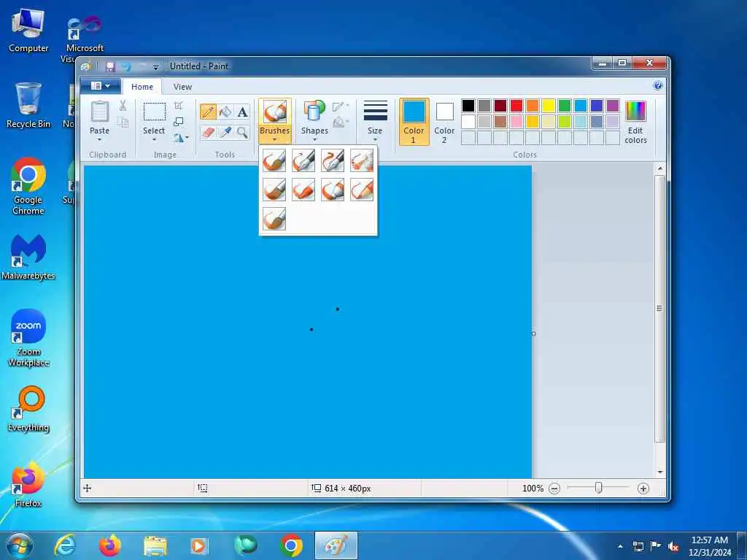Choose the Oil brush in gallery

pos(274,190)
